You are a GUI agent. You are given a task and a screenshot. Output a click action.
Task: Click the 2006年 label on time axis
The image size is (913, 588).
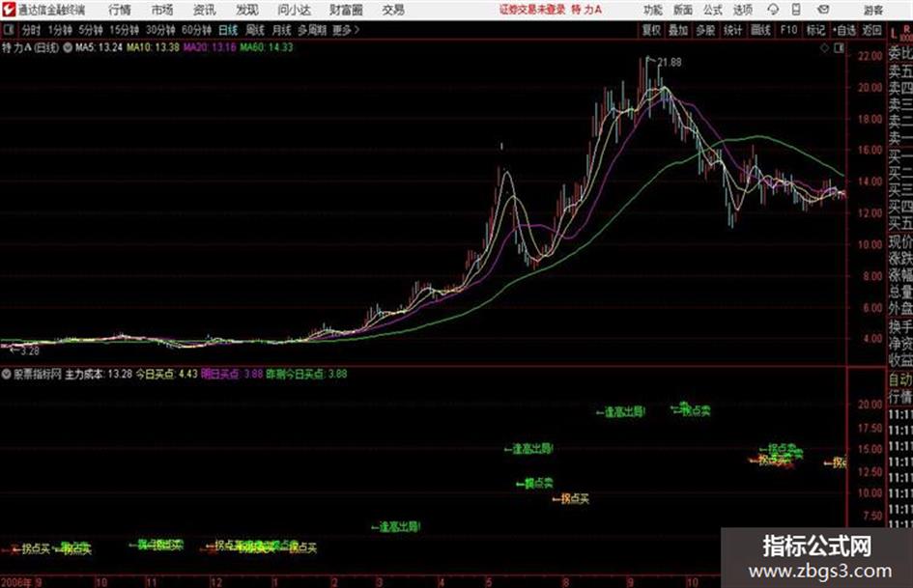tap(15, 582)
